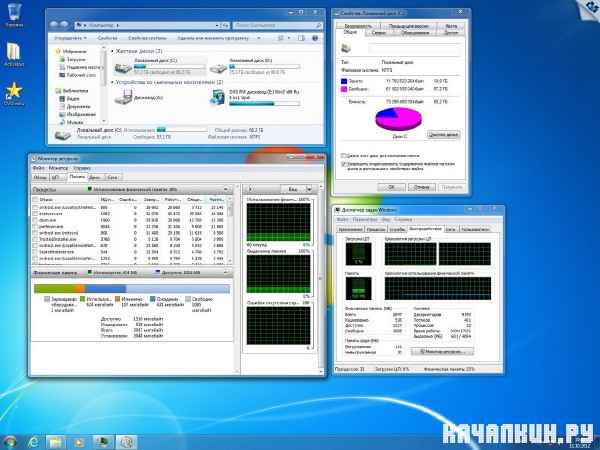600x450 pixels.
Task: Tick the 'Сжать этот диск' checkbox
Action: pos(344,156)
